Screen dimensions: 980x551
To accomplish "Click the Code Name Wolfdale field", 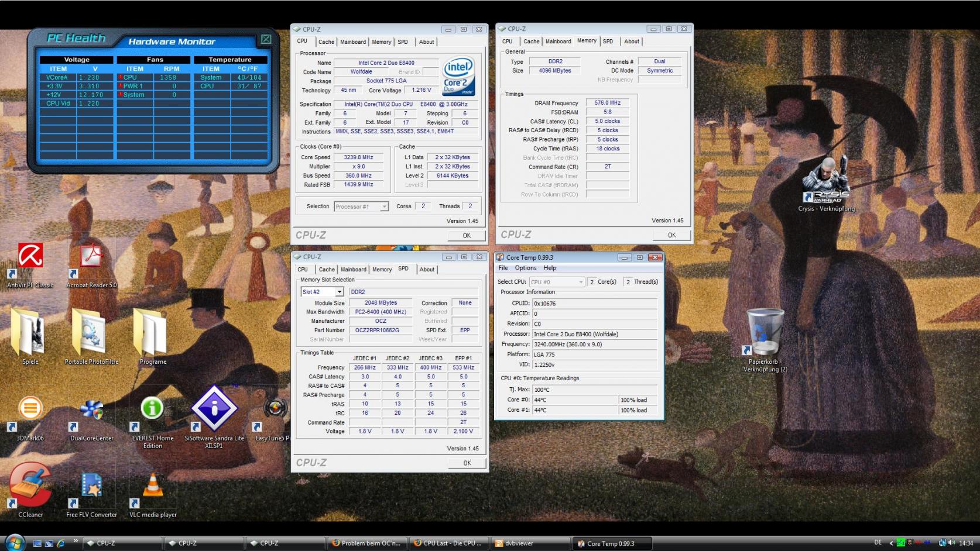I will (x=361, y=72).
